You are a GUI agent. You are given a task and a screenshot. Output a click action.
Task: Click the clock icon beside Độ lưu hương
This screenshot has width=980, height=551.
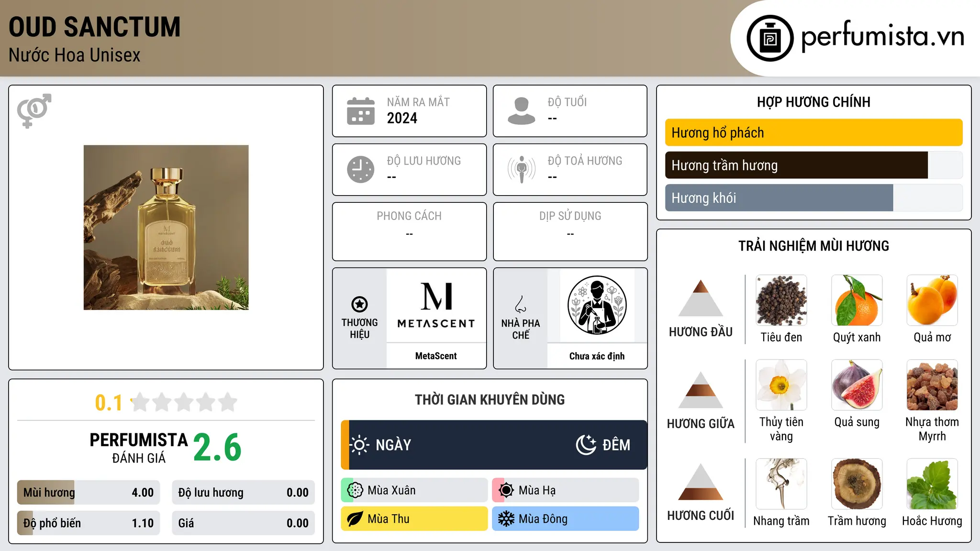tap(361, 169)
